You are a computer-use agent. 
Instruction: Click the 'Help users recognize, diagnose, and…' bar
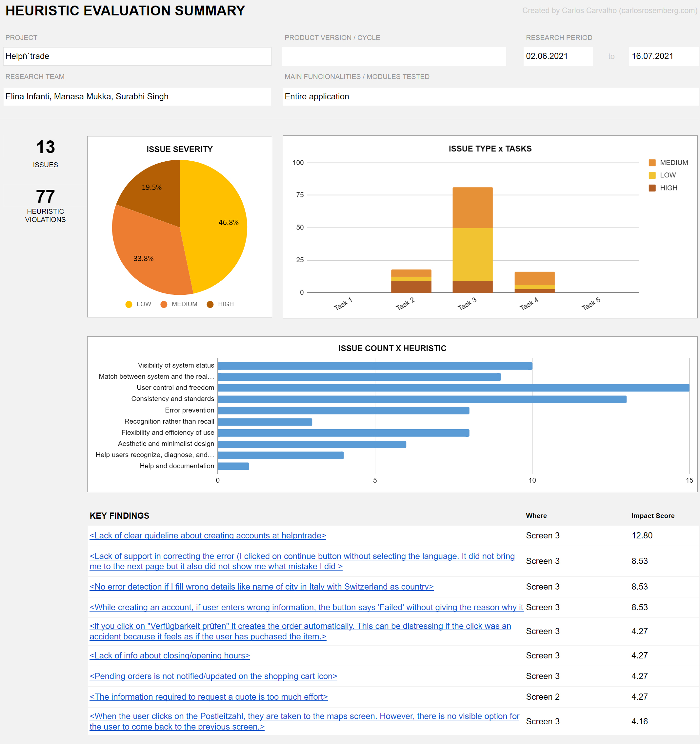[x=281, y=455]
